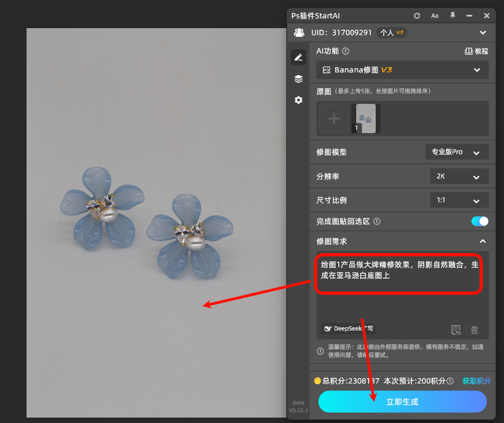This screenshot has width=504, height=423.
Task: Click the 立即生成 generate button
Action: (402, 402)
